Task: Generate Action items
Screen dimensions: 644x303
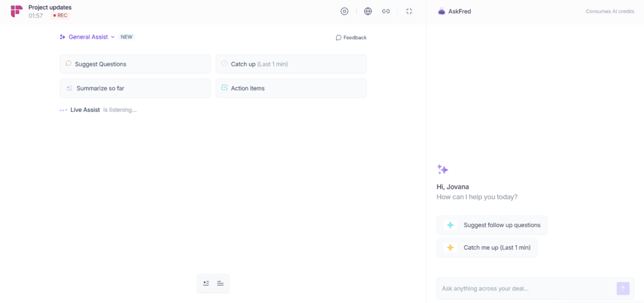Action: click(291, 89)
